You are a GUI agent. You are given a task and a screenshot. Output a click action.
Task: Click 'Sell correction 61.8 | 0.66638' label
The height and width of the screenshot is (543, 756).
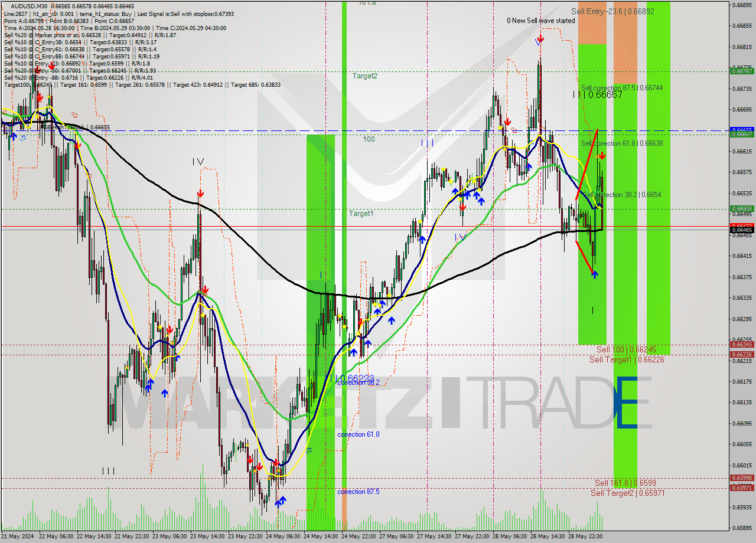622,143
